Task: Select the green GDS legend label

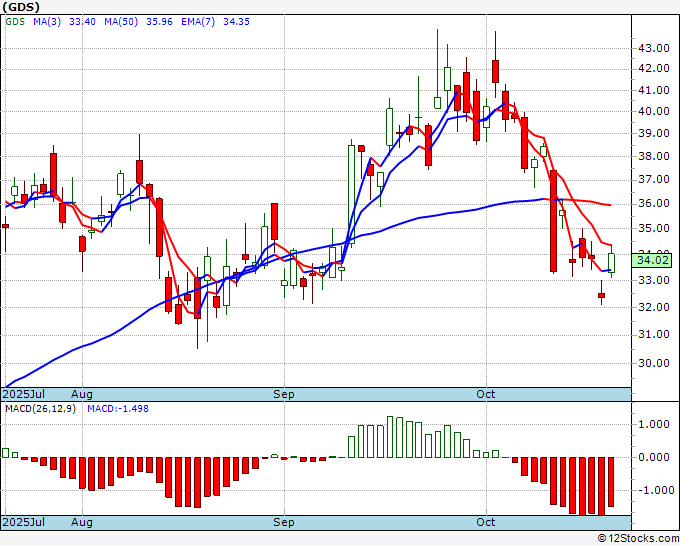Action: pos(15,22)
